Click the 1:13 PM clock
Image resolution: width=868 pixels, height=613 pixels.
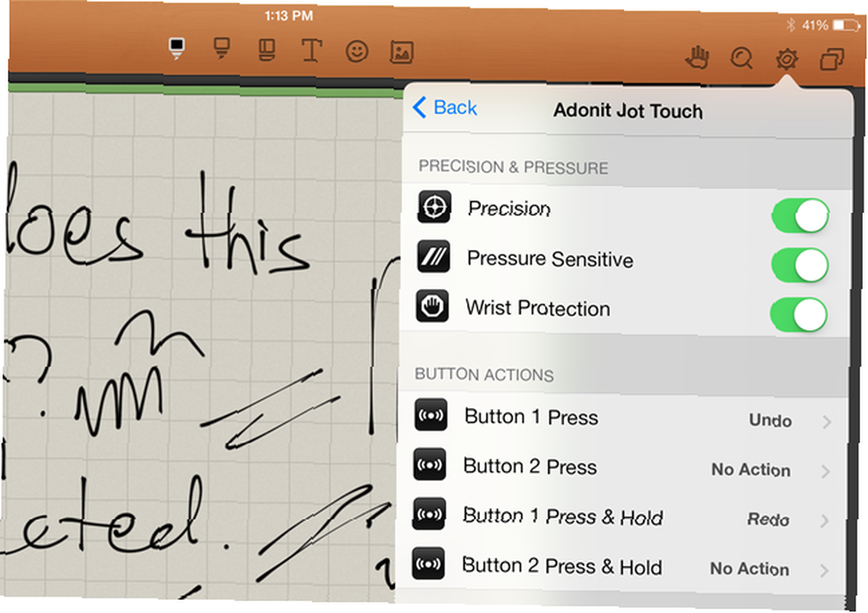(x=288, y=16)
